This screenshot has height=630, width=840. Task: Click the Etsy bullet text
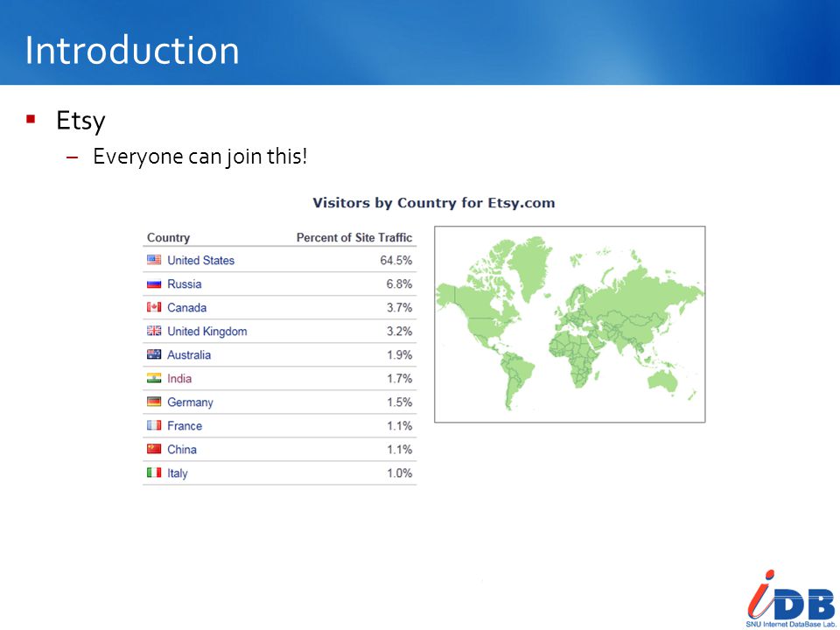(80, 121)
